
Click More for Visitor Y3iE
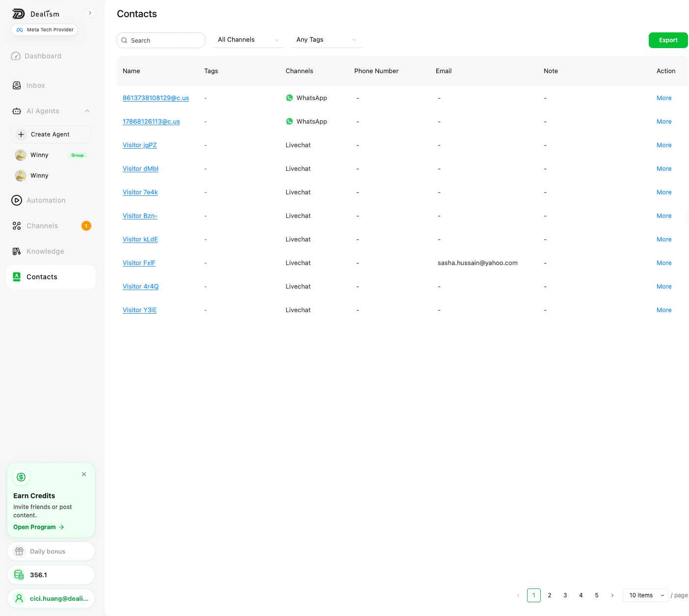(664, 310)
